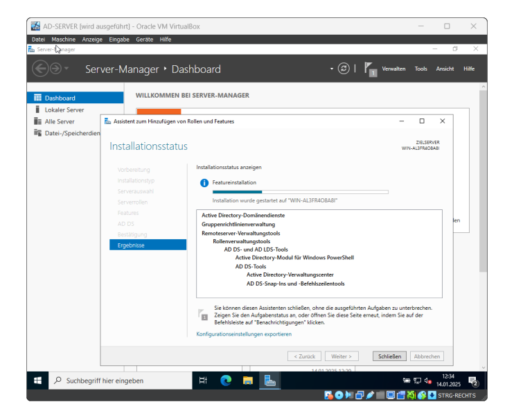Image resolution: width=532 pixels, height=411 pixels.
Task: Open the Hilfe menu in Server-Manager header
Action: (x=469, y=69)
